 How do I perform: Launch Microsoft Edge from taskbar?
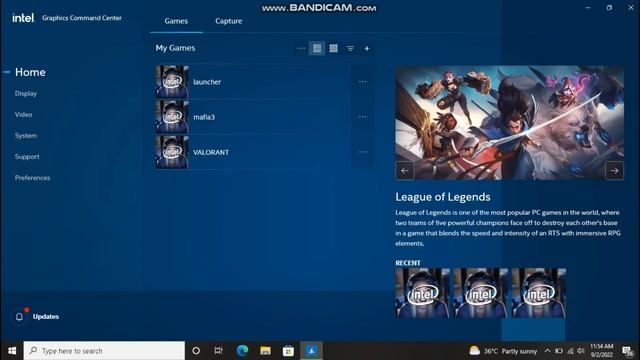242,351
